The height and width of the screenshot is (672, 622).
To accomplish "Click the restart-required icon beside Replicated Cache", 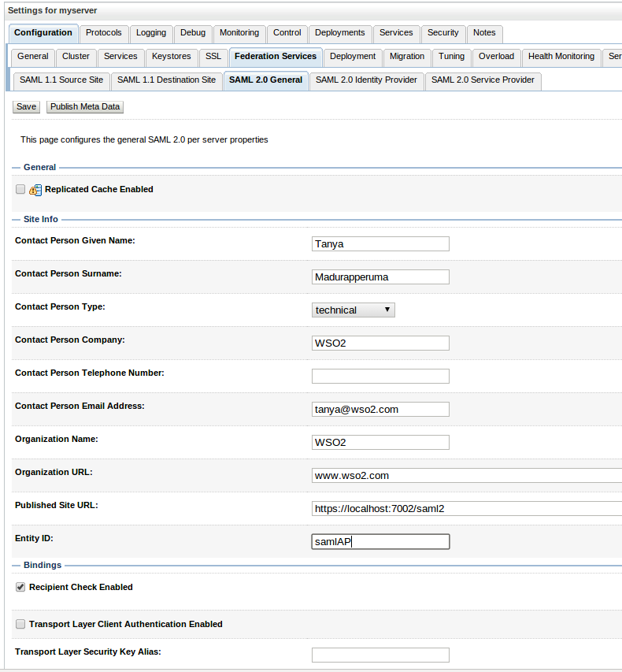I will pos(35,190).
